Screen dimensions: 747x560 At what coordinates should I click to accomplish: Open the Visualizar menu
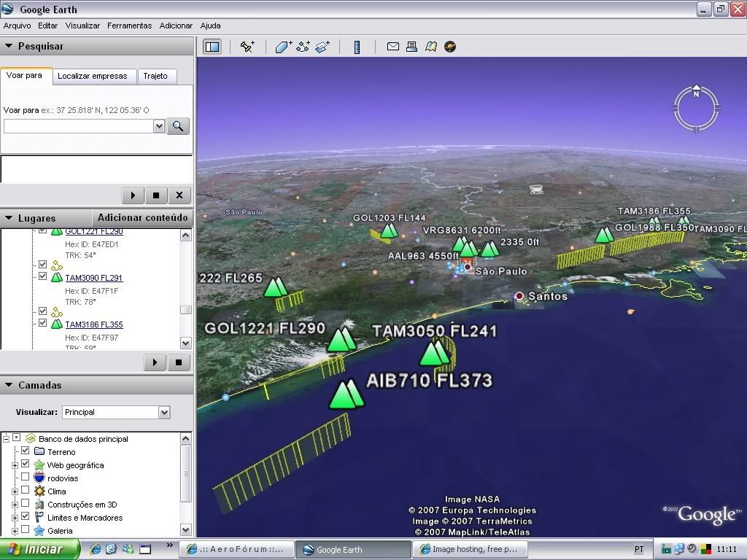(x=82, y=26)
